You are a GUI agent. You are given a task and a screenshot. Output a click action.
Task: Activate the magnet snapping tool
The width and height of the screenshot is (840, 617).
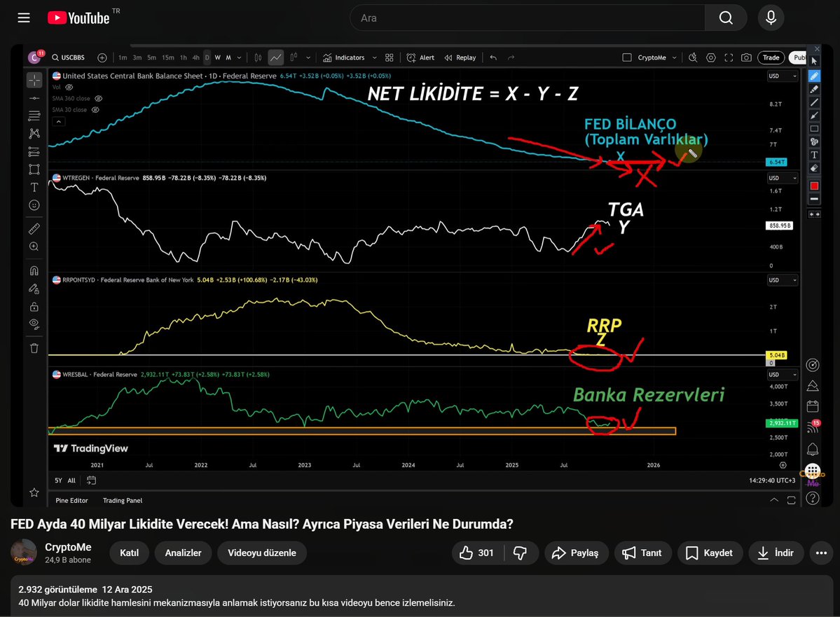tap(34, 270)
